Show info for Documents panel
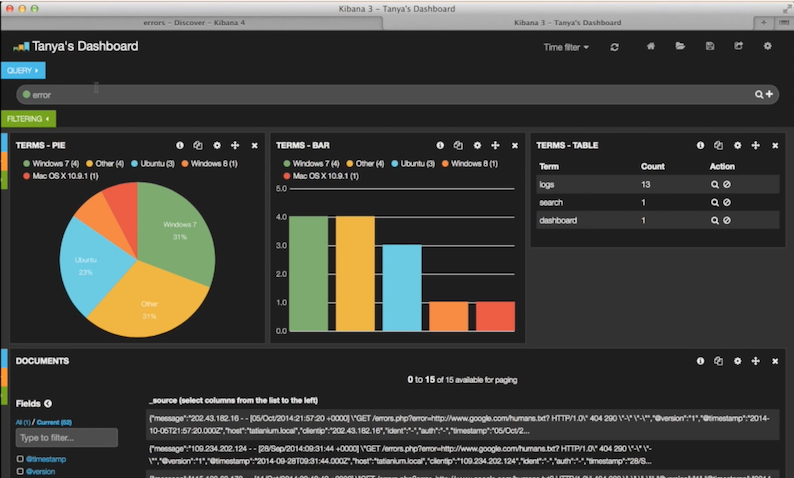 [x=700, y=361]
